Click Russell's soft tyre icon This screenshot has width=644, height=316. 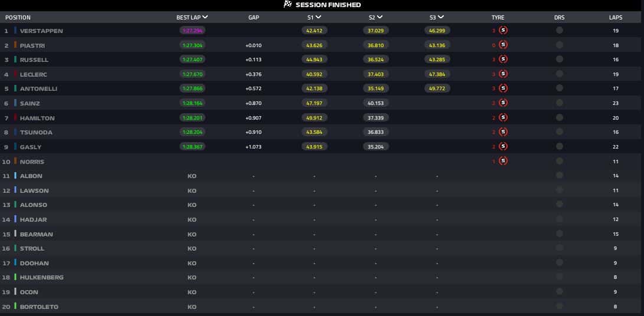tap(503, 59)
